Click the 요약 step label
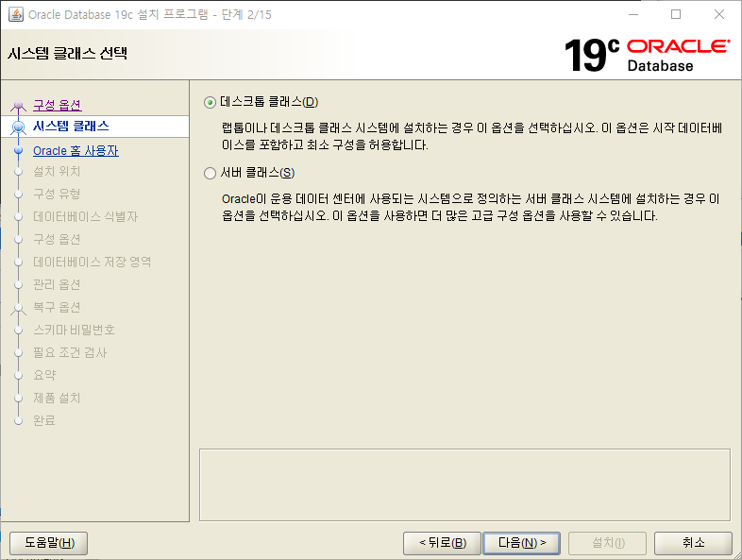Screen dimensions: 742x560 (44, 375)
